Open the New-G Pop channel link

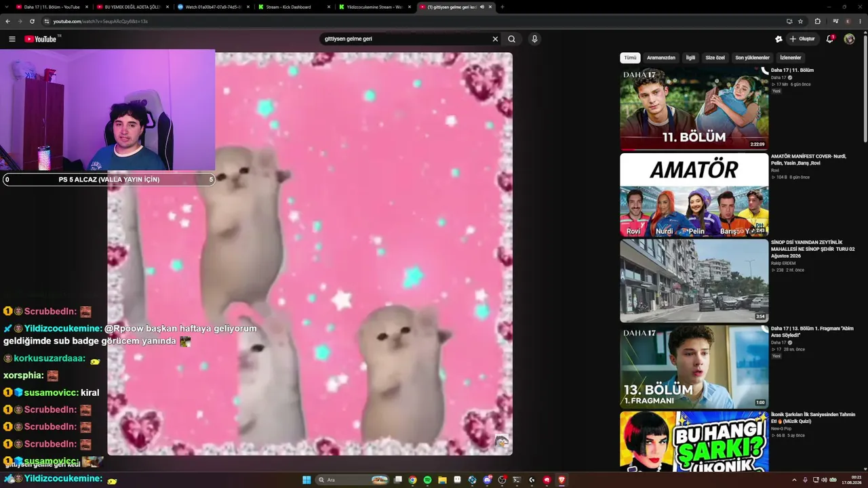point(782,428)
